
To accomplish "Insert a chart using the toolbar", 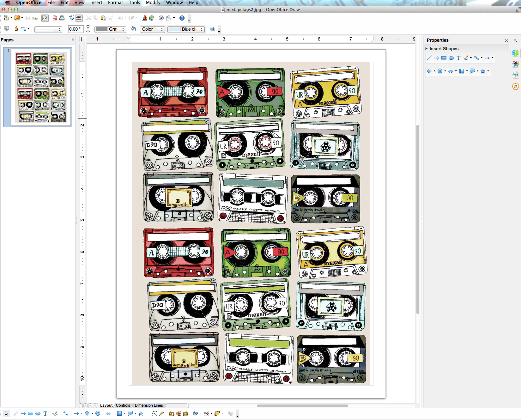I will [144, 18].
